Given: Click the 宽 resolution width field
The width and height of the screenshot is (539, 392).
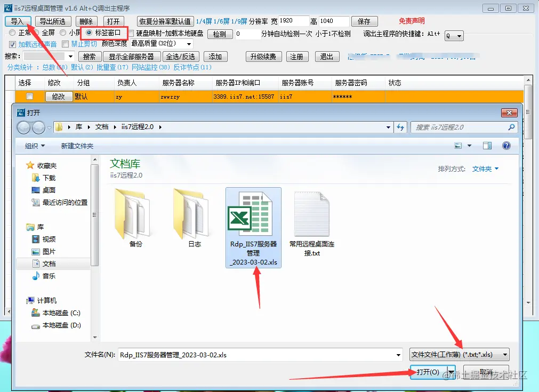Looking at the screenshot, I should coord(293,21).
